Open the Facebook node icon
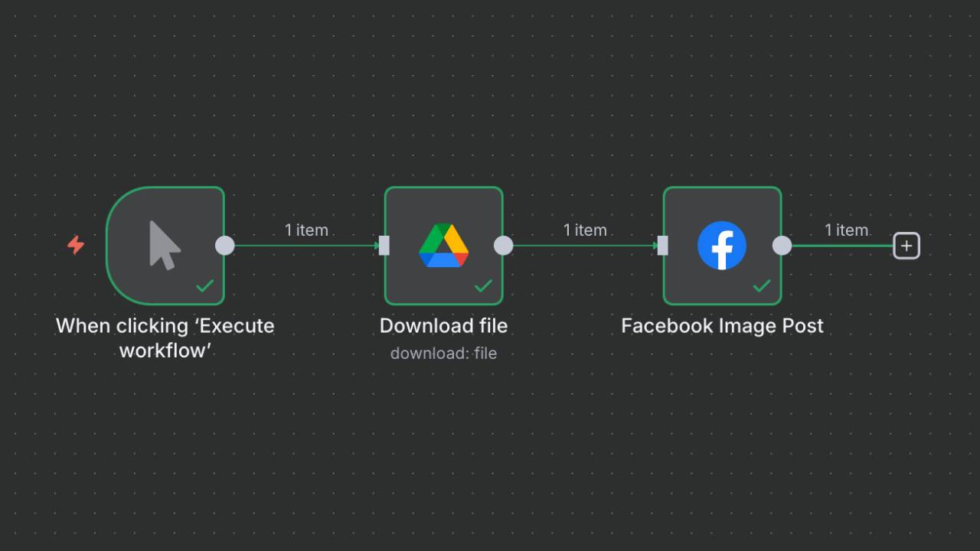The image size is (980, 551). tap(722, 246)
